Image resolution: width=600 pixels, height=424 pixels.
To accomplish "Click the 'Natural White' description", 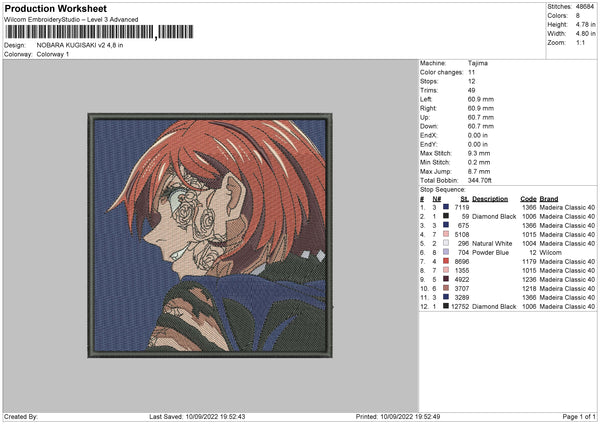I will coord(492,243).
